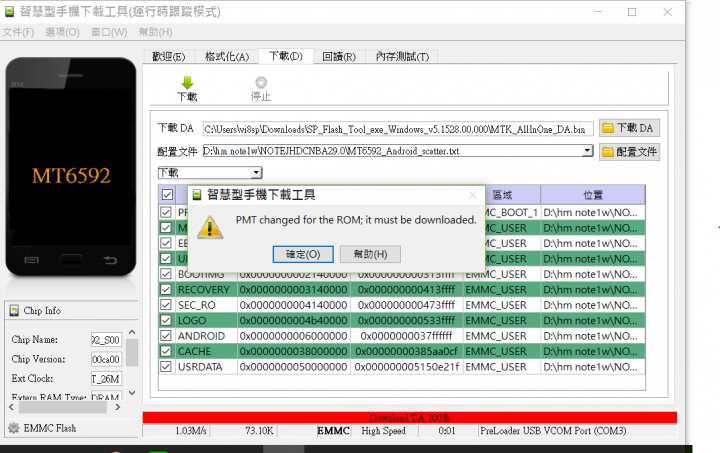The width and height of the screenshot is (720, 453).
Task: Click the folder icon on scatter file button
Action: [608, 152]
